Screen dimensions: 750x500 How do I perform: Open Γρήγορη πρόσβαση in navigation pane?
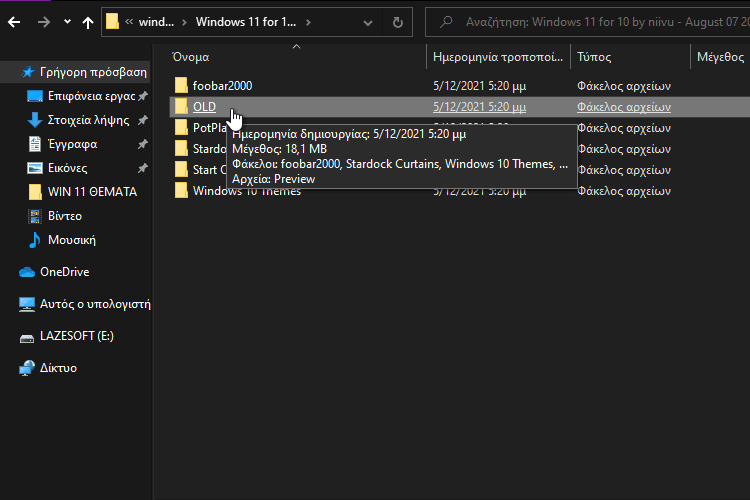point(93,72)
